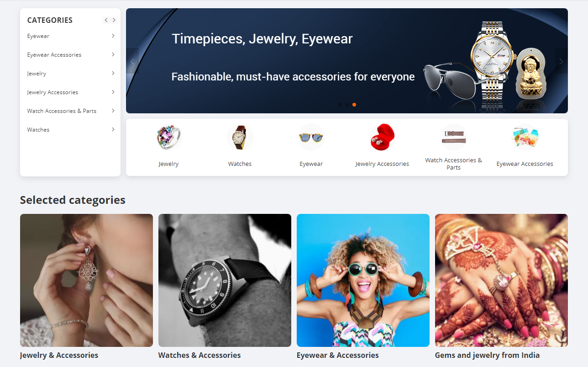Click the Watches wristwatch icon

pyautogui.click(x=240, y=137)
